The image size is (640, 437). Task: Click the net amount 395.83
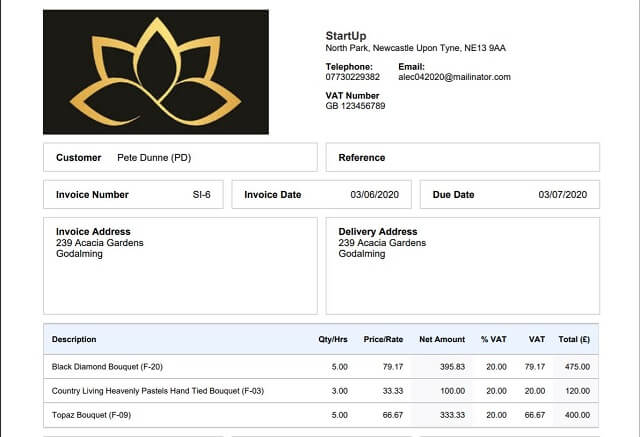coord(452,367)
